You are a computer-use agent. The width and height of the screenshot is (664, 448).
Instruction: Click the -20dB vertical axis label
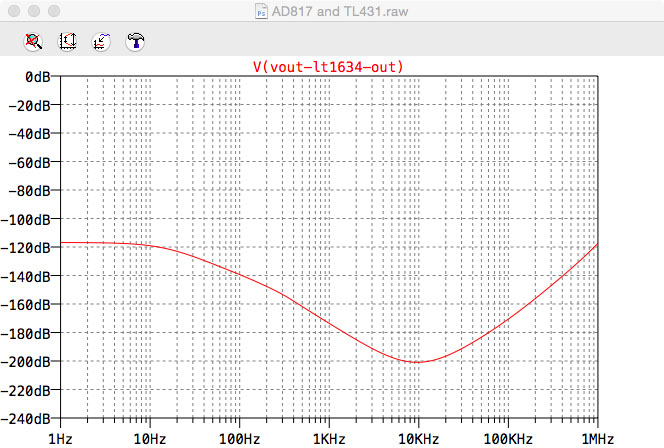pos(30,105)
